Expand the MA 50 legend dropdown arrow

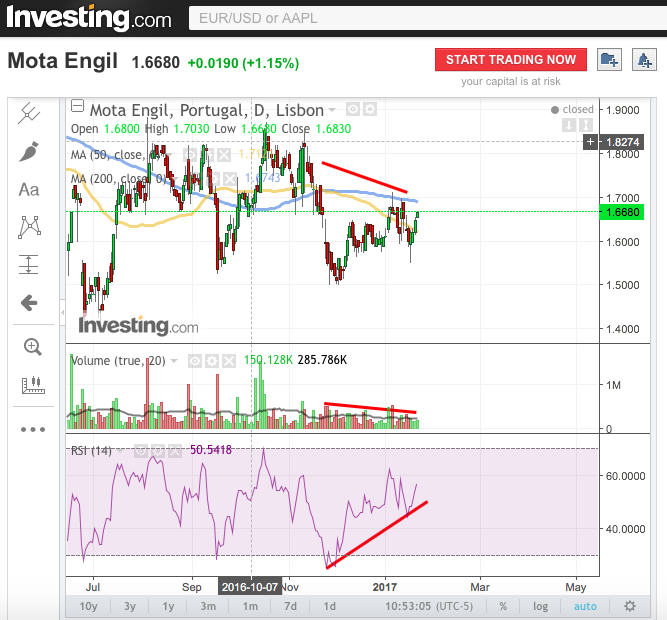168,155
